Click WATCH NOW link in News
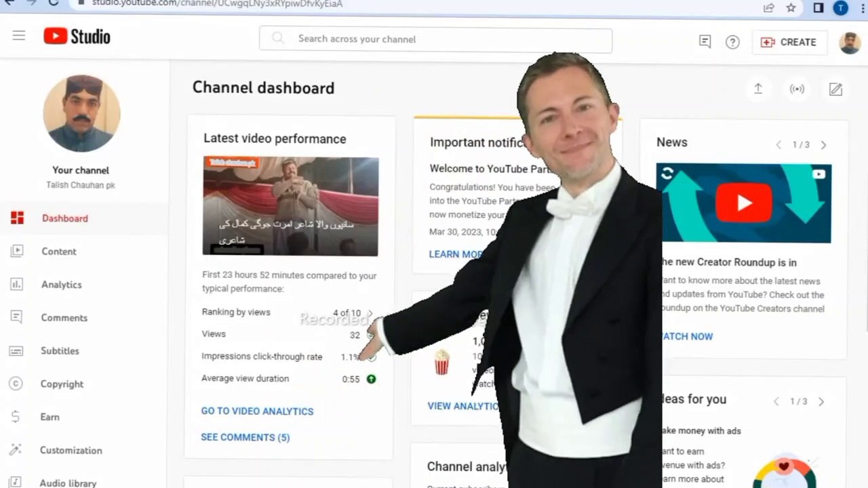 687,336
